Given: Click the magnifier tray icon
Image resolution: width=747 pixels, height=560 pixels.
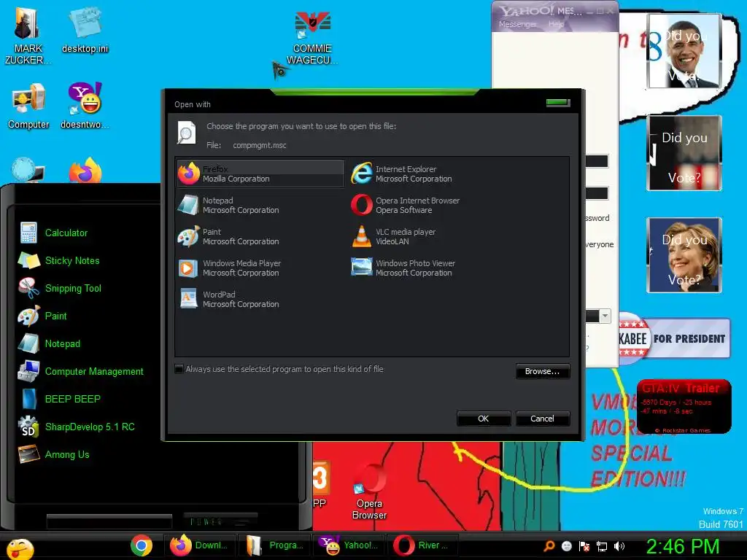Looking at the screenshot, I should tap(549, 546).
